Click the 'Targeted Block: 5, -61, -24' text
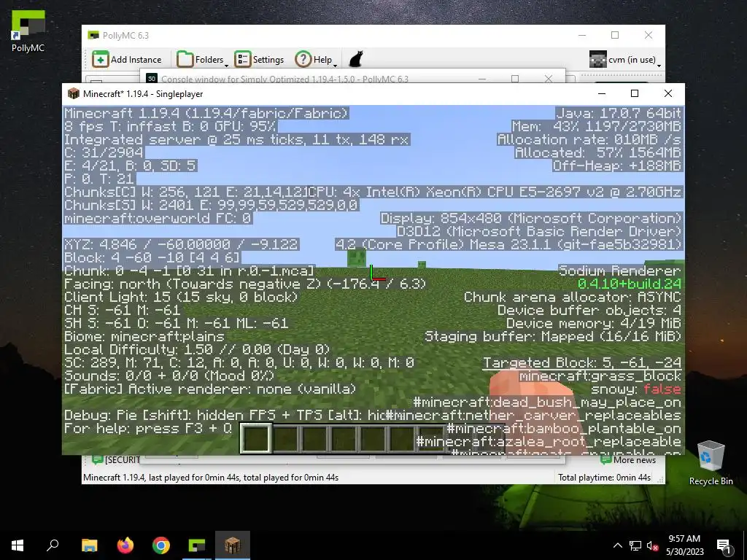 (x=582, y=363)
